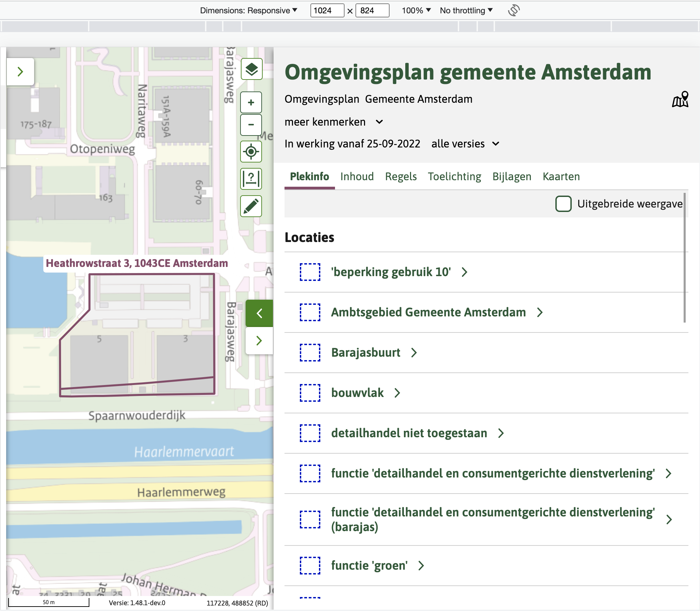This screenshot has height=611, width=700.
Task: Open bouwvlak location link
Action: [x=358, y=393]
